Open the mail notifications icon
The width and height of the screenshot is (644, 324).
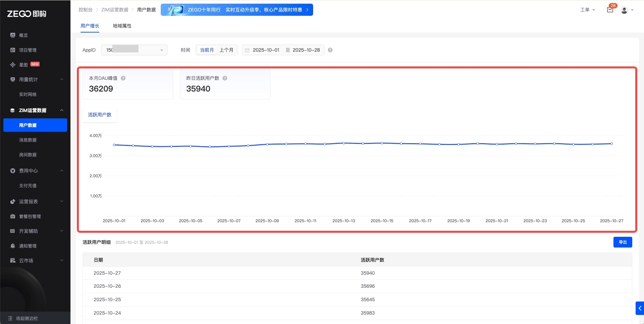[610, 10]
